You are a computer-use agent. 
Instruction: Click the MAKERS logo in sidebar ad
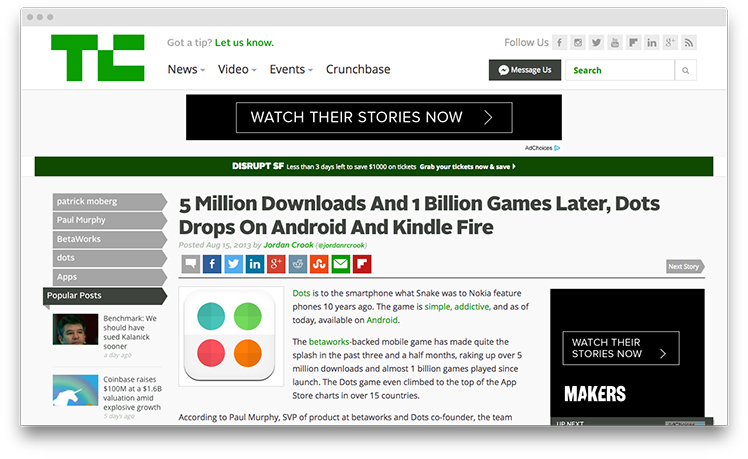coord(595,394)
